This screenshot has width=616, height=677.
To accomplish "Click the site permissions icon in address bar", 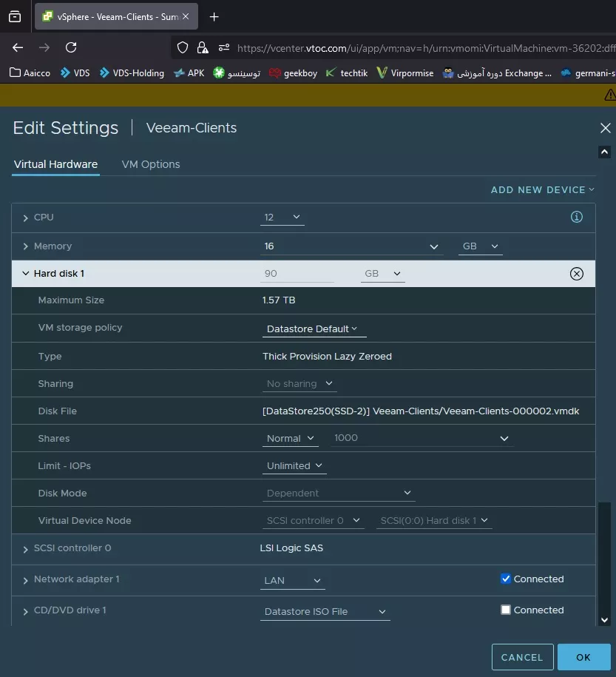I will [223, 47].
